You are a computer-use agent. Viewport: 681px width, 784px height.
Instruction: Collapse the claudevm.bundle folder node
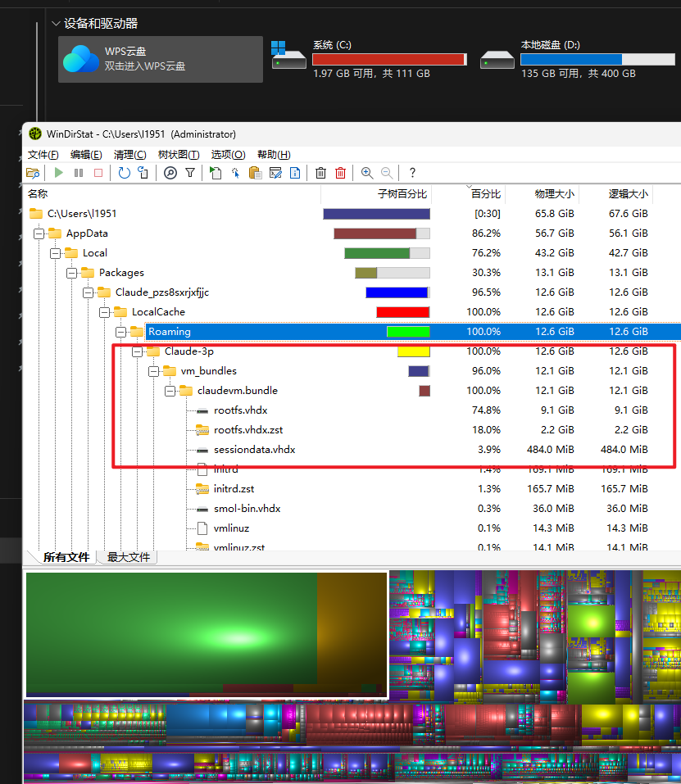click(170, 391)
